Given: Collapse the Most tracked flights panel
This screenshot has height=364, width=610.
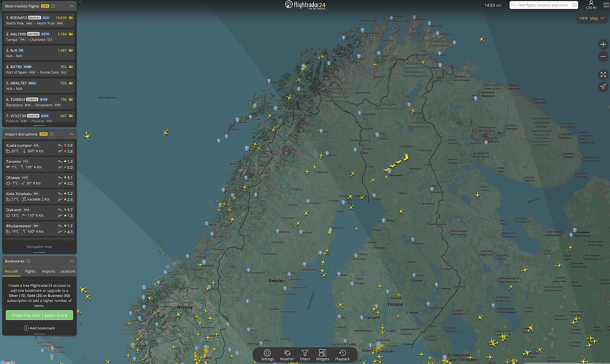Looking at the screenshot, I should (x=72, y=6).
